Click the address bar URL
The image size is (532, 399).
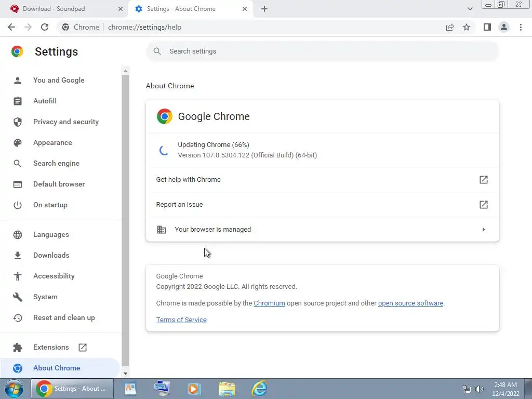tap(144, 27)
